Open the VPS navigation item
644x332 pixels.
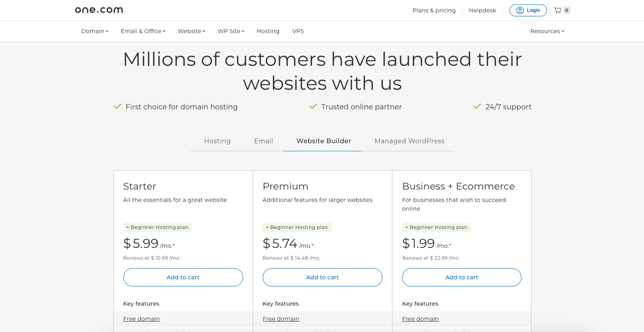coord(298,31)
